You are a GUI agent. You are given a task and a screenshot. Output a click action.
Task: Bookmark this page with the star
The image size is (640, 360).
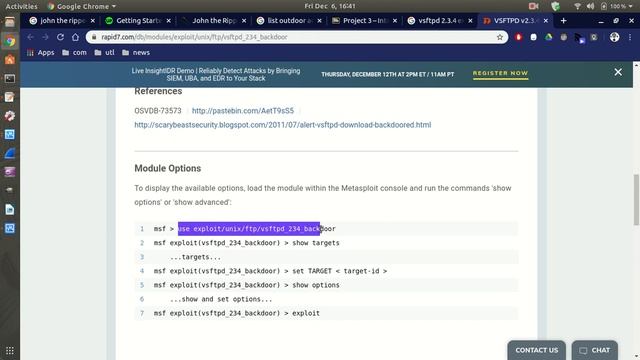(x=500, y=37)
